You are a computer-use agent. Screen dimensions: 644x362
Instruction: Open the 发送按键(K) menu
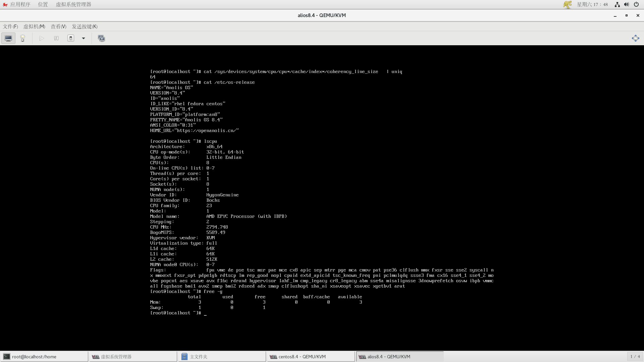[x=85, y=26]
